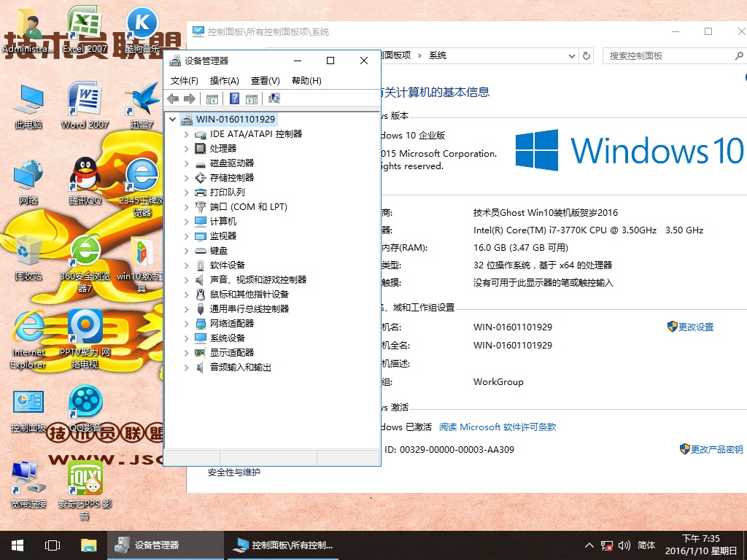747x560 pixels.
Task: Switch to 控制面板 taskbar button
Action: [x=283, y=545]
